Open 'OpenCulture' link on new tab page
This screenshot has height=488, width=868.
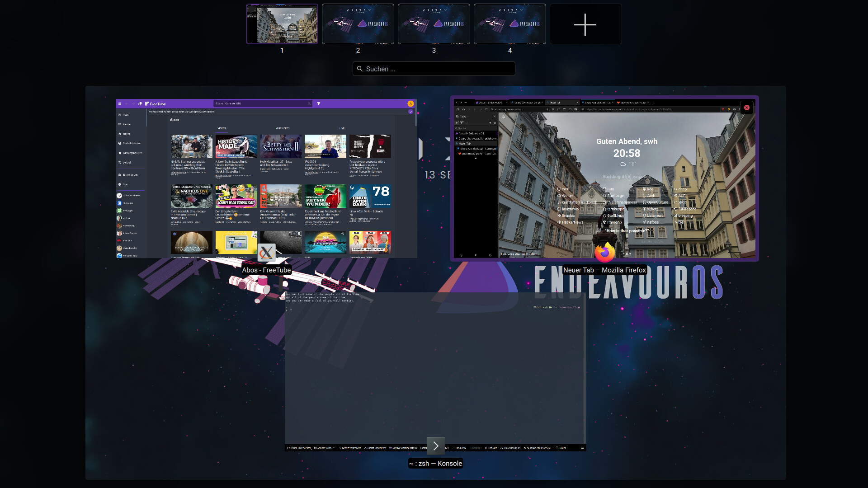click(656, 202)
